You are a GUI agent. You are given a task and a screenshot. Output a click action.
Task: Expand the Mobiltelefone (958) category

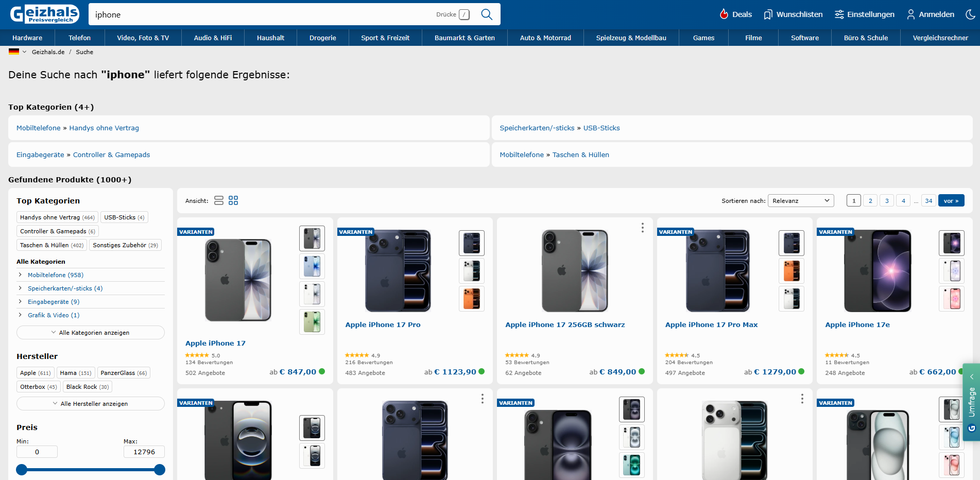pos(20,275)
